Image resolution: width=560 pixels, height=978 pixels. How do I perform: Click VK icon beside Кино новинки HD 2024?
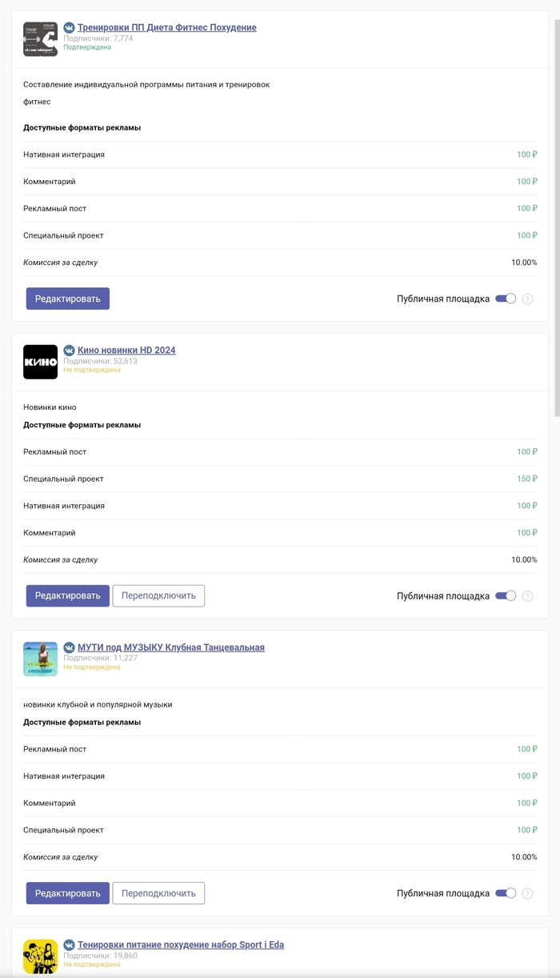point(69,351)
